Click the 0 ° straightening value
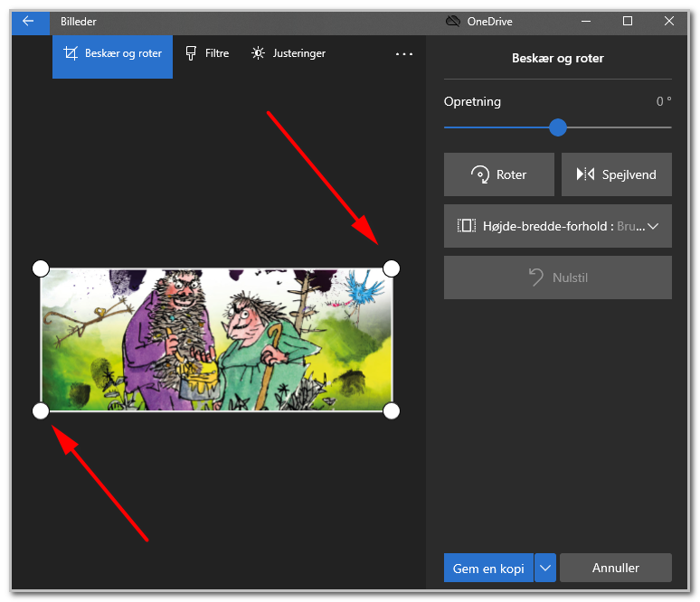This screenshot has height=602, width=700. [x=664, y=101]
